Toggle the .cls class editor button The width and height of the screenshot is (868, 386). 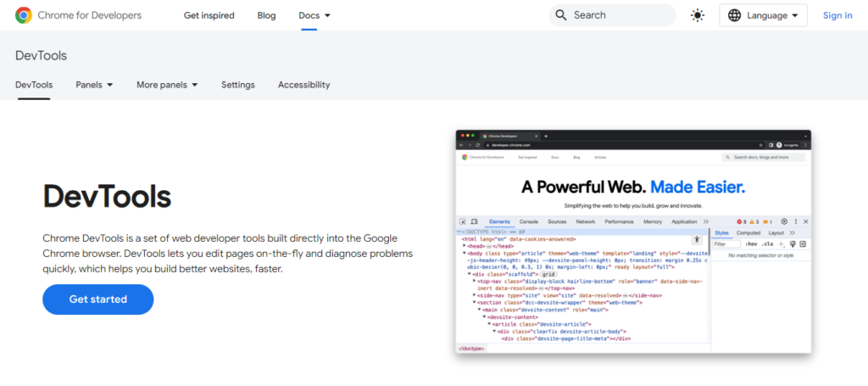click(766, 244)
